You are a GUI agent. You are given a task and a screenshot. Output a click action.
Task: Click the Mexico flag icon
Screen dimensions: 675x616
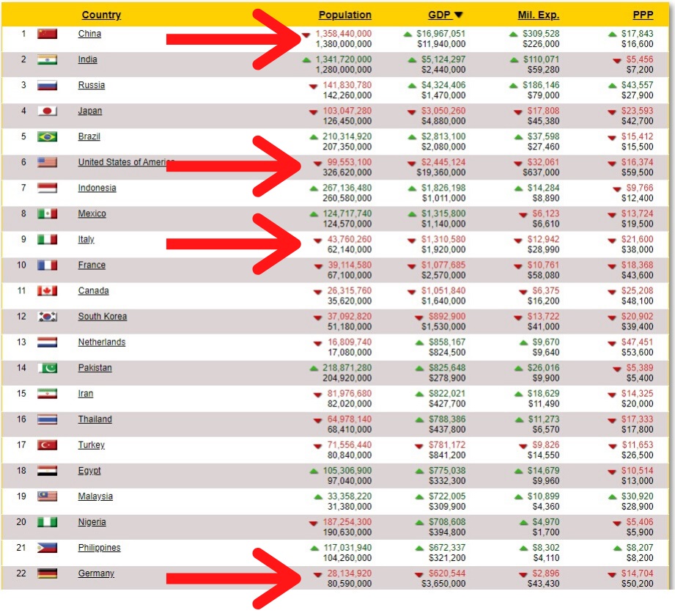[x=47, y=213]
